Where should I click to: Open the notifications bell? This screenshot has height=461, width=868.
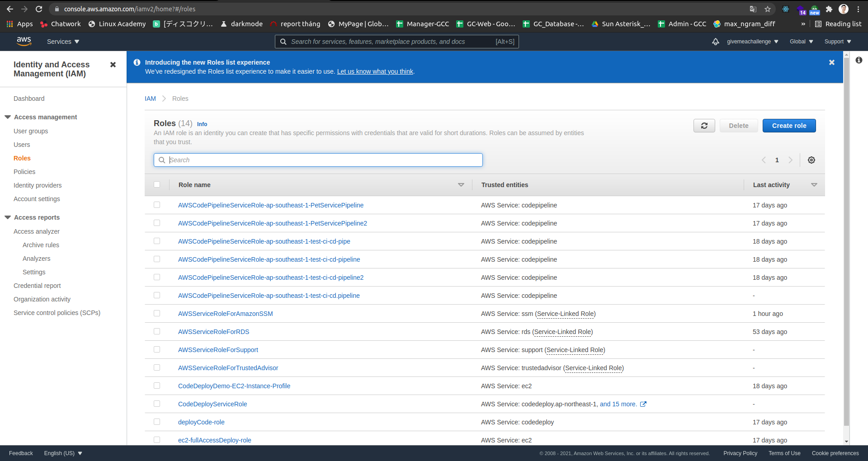point(715,41)
